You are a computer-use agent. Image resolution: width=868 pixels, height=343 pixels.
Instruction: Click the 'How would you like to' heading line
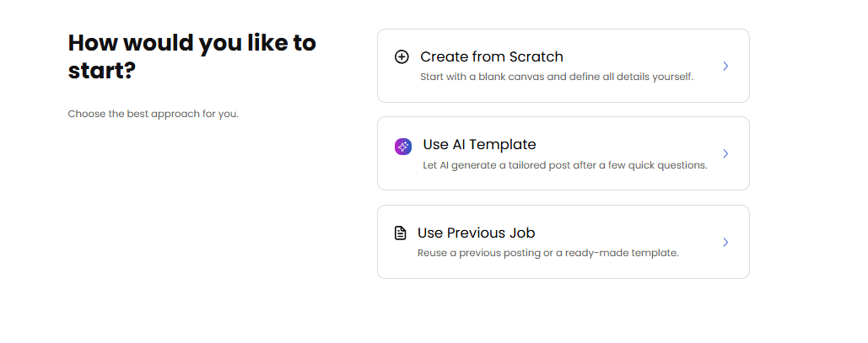(x=191, y=44)
